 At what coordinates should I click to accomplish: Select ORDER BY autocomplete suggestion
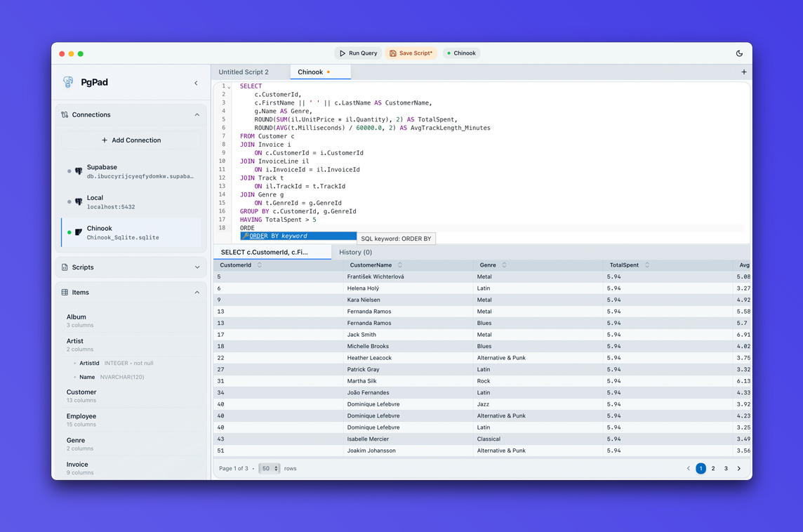[298, 237]
